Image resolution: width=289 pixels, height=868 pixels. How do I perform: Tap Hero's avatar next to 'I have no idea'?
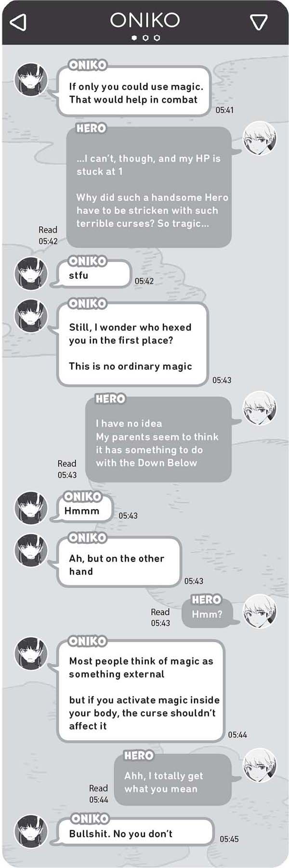pyautogui.click(x=259, y=408)
